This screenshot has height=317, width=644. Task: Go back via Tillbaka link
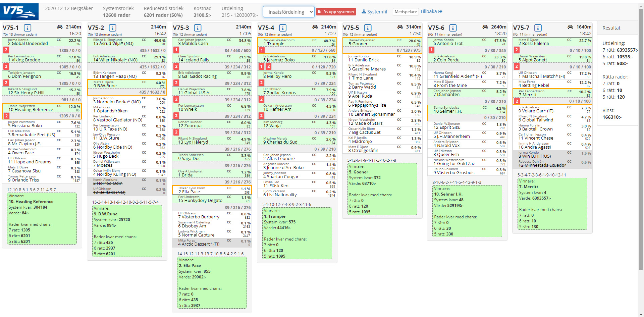431,11
